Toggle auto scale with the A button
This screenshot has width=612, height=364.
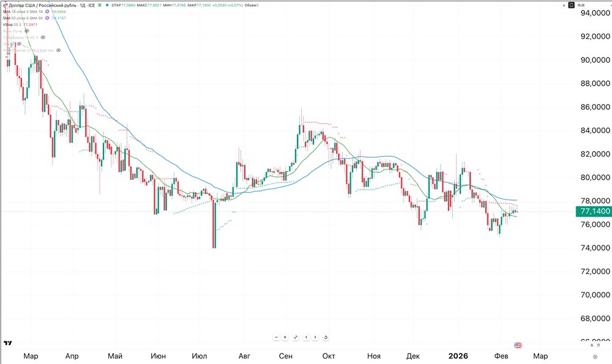[592, 345]
